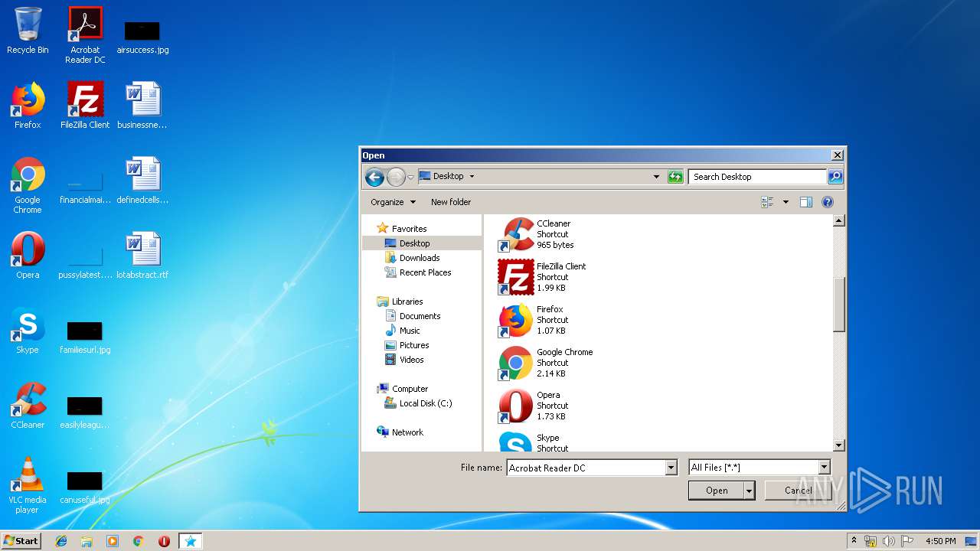Click the Back arrow in the Open dialog
This screenshot has height=551, width=980.
pyautogui.click(x=374, y=178)
